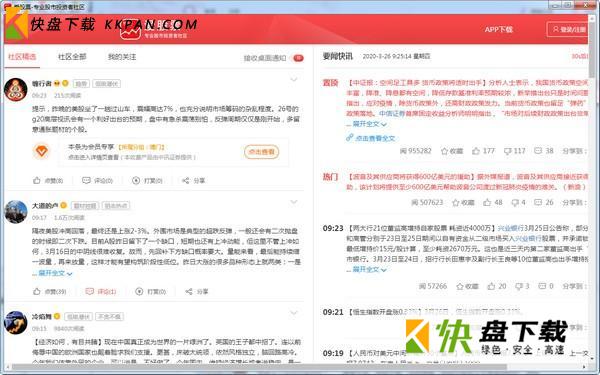Switch to the 社区全部 tab

point(72,57)
